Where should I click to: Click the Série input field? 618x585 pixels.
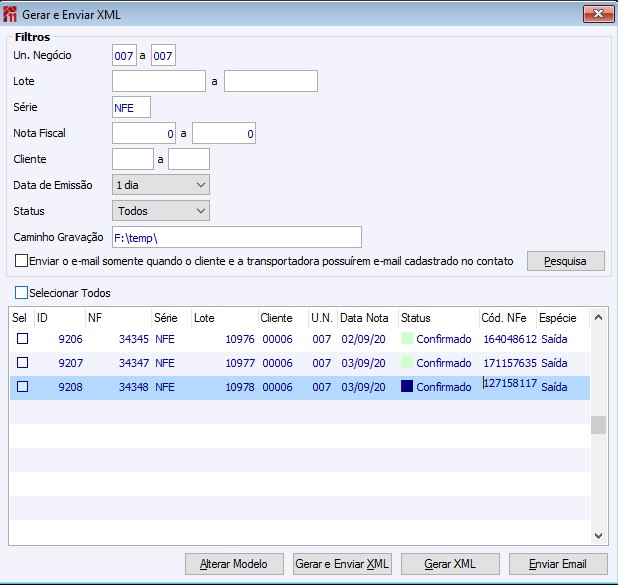click(x=131, y=107)
